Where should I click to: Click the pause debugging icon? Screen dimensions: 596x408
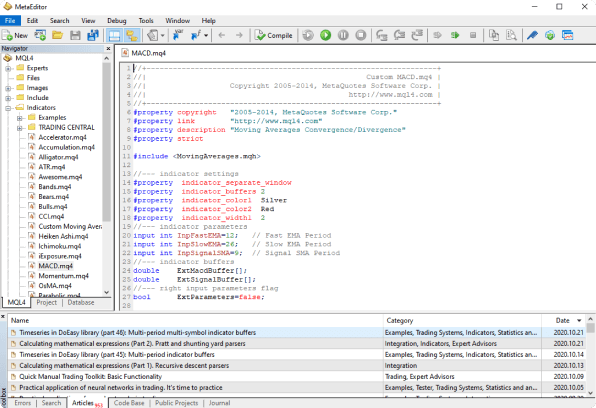point(343,35)
